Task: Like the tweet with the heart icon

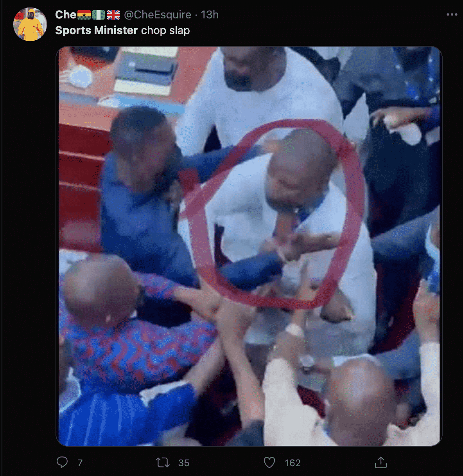Action: pyautogui.click(x=269, y=463)
